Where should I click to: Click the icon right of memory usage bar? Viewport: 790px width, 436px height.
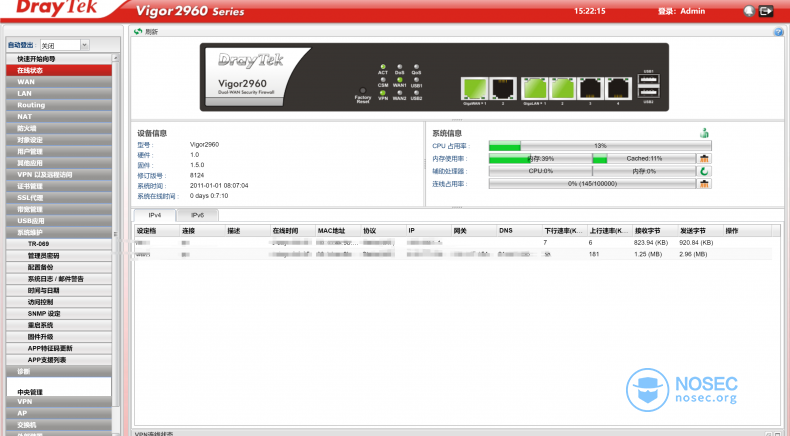(704, 158)
